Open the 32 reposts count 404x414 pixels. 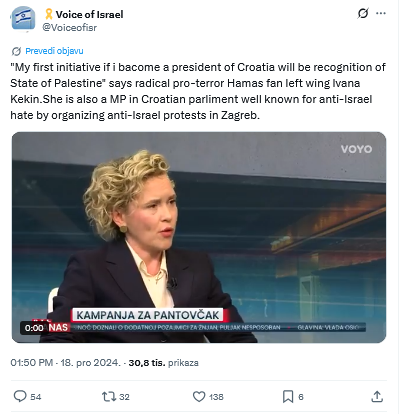point(124,397)
